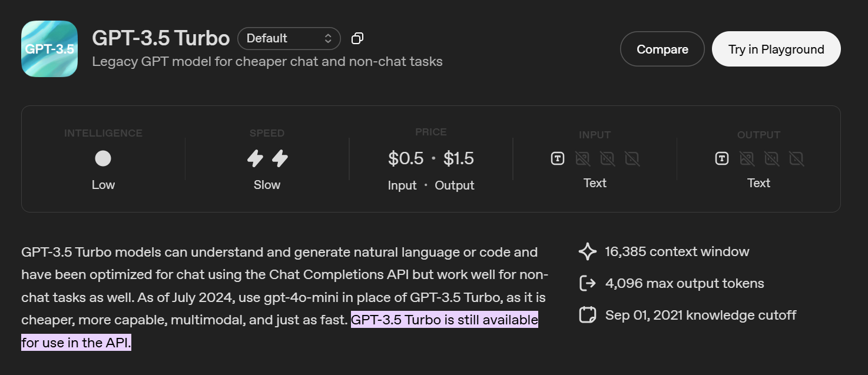Click the Low intelligence indicator dot
This screenshot has height=375, width=868.
click(103, 158)
